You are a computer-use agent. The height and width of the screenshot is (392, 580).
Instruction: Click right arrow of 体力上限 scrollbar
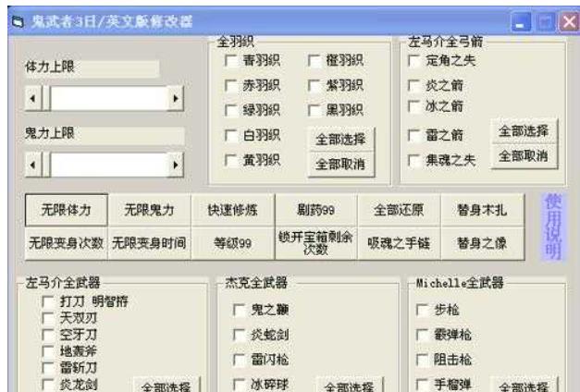pos(176,98)
